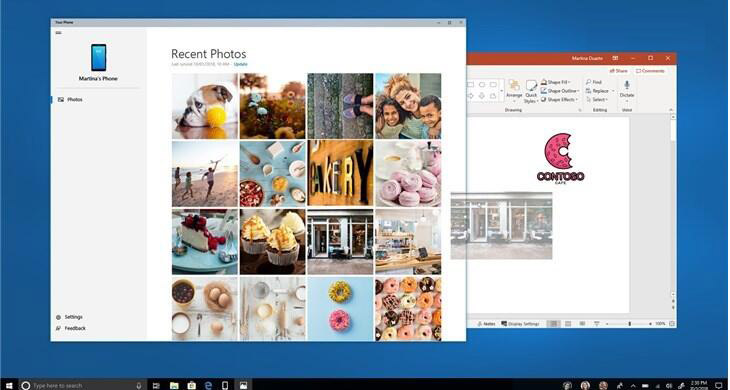
Task: Open the Shape Effects dropdown
Action: [560, 100]
